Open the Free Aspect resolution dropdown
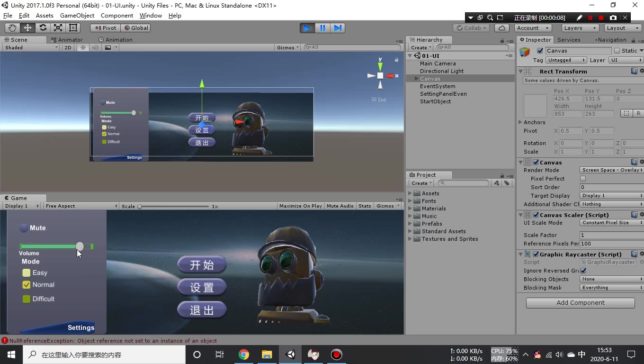 (x=80, y=206)
